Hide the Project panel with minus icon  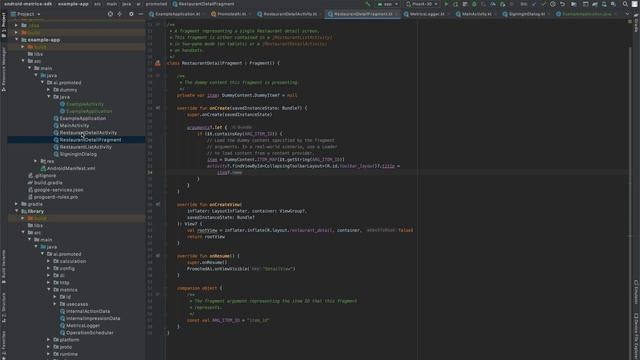[140, 14]
